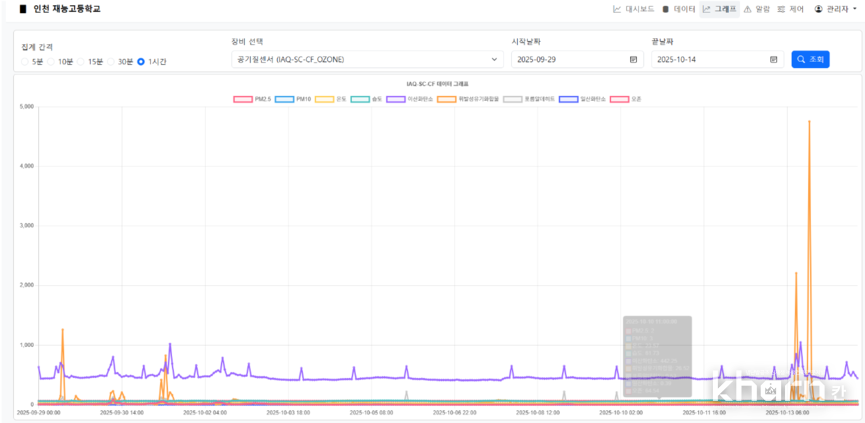Select the 그래프 menu item
This screenshot has width=865, height=423.
click(719, 9)
